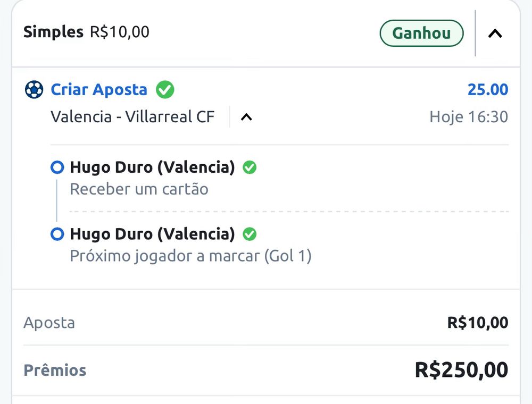Click the Hoje 16:30 match time
This screenshot has height=404, width=532.
tap(468, 117)
